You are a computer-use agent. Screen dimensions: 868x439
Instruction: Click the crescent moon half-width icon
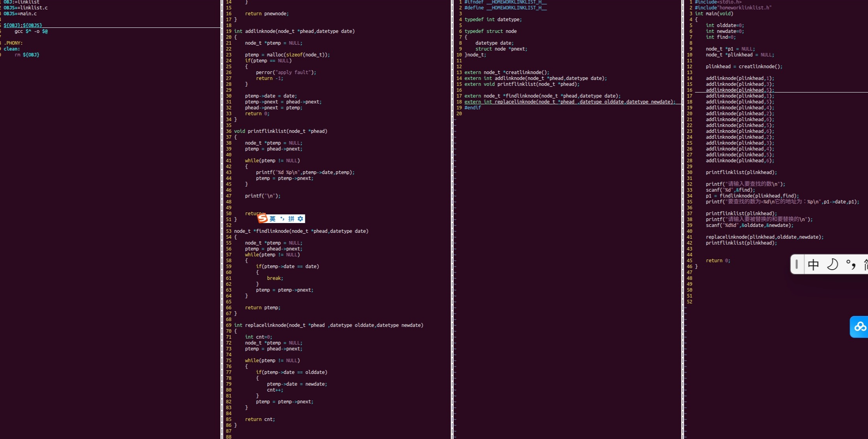point(832,265)
